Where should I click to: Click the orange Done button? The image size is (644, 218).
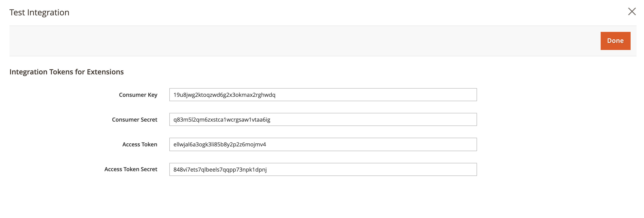(x=615, y=41)
